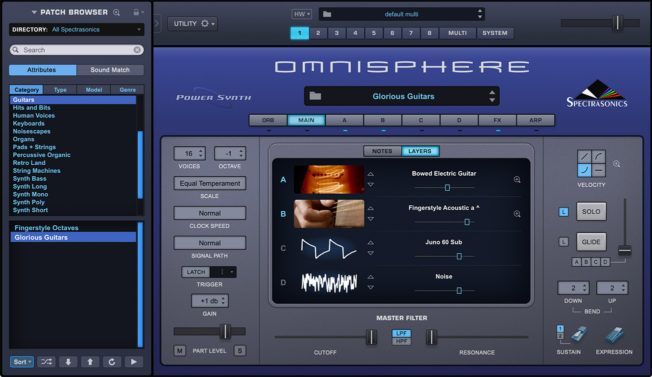Click the SOLO button
The height and width of the screenshot is (377, 652).
[591, 212]
